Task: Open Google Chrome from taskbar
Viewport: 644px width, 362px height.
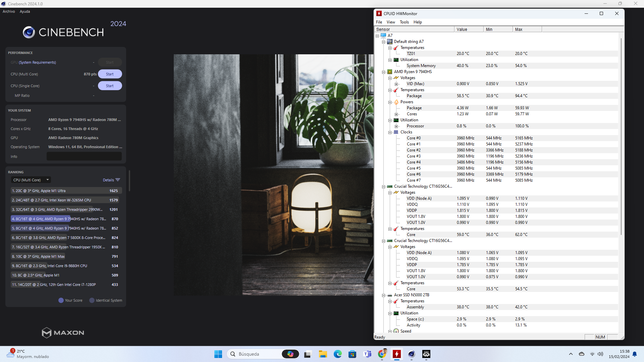Action: (x=382, y=354)
